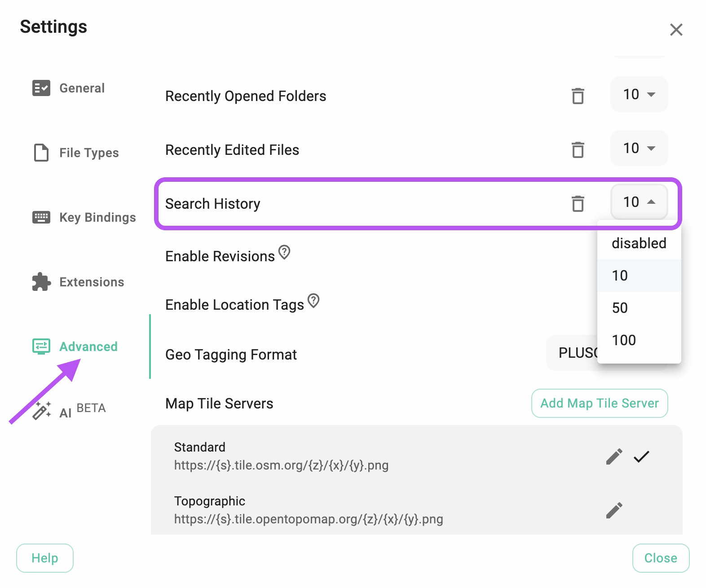Delete Recently Opened Folders via trash icon
The image size is (706, 588).
click(578, 96)
